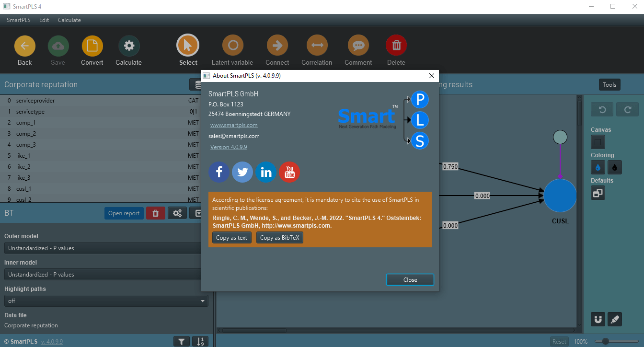This screenshot has height=347, width=644.
Task: Delete BT results with red trash button
Action: click(x=156, y=213)
